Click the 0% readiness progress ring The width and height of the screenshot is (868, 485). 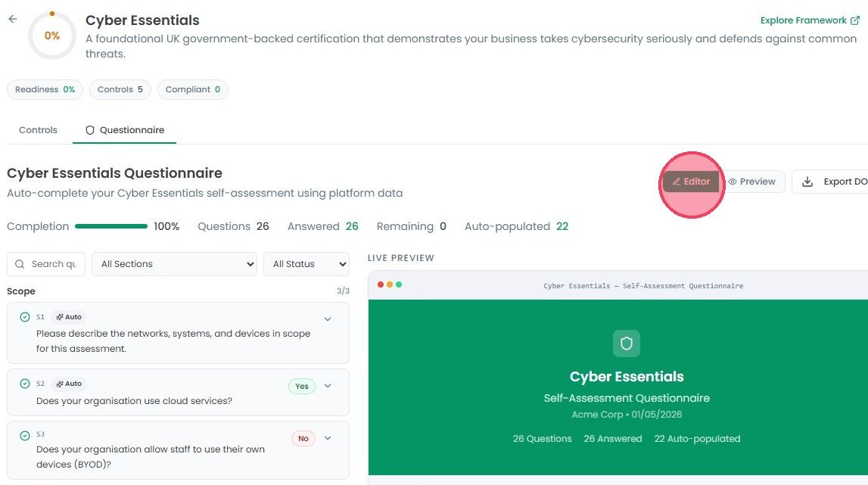(x=52, y=36)
